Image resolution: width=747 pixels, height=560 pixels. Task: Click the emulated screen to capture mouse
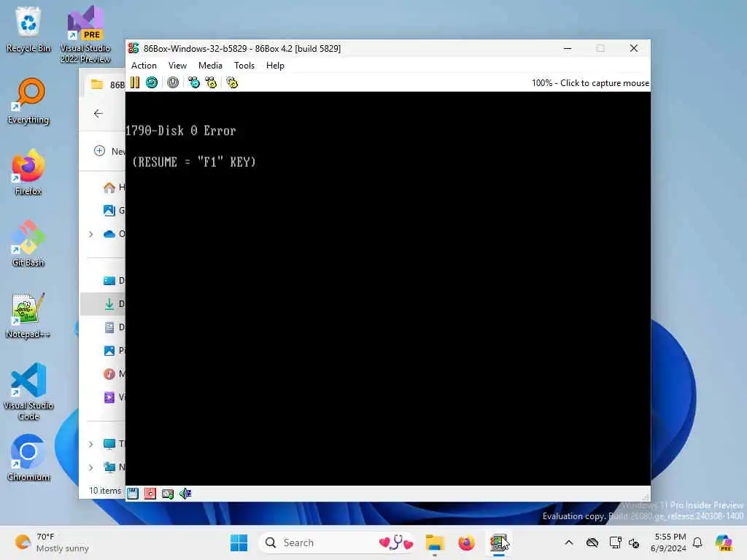point(388,289)
